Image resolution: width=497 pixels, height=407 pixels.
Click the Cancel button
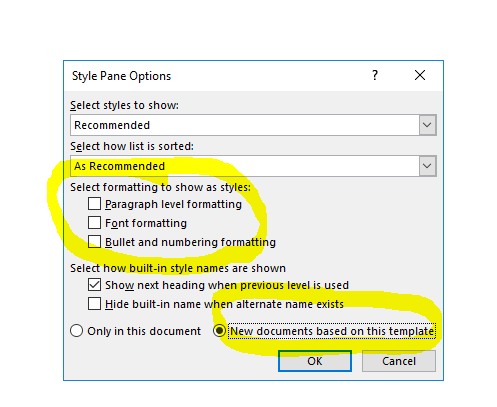pyautogui.click(x=399, y=361)
